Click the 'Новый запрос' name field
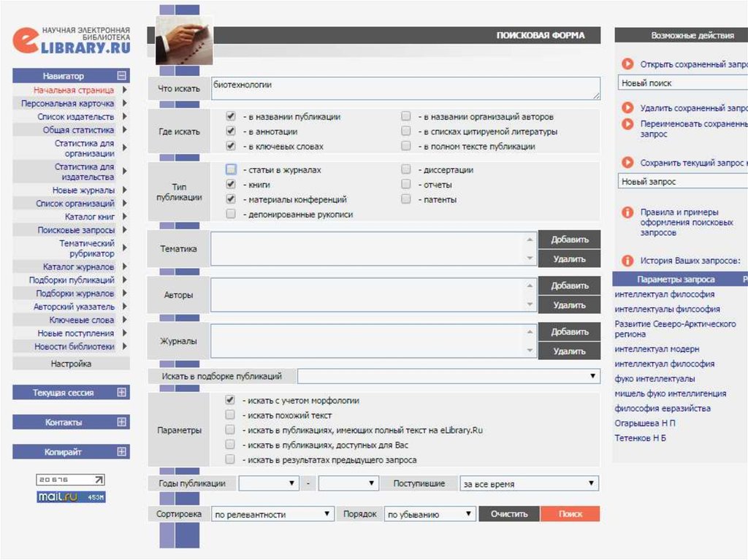Image resolution: width=748 pixels, height=560 pixels. point(683,181)
